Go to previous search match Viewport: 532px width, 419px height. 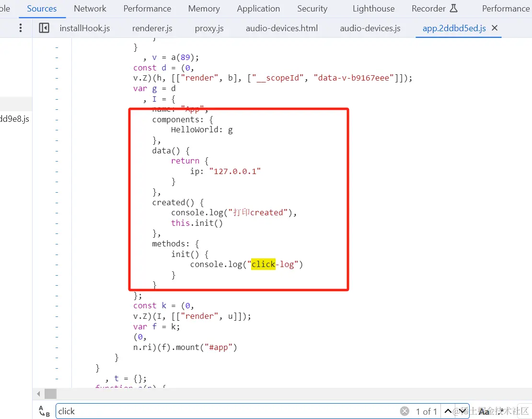coord(448,411)
